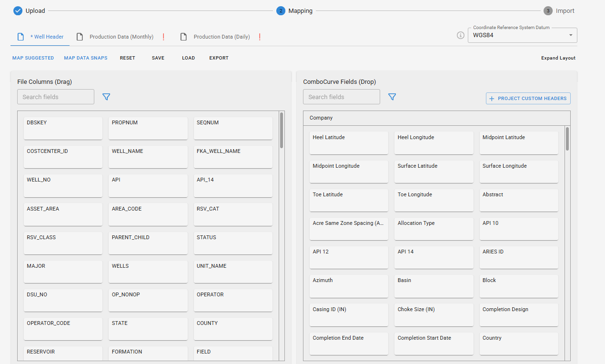Click the Production Data (Monthly) file icon
Screen dimensions: 605x364
[80, 37]
